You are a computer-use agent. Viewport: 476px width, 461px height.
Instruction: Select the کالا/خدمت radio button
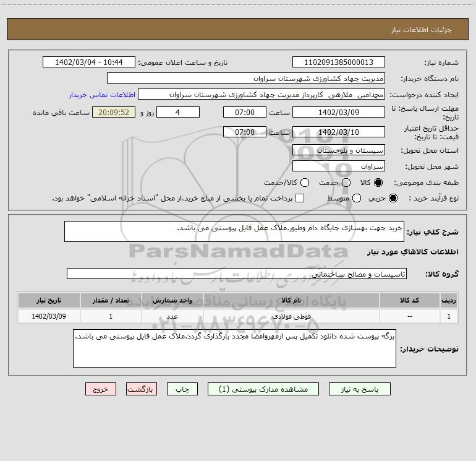[x=305, y=183]
